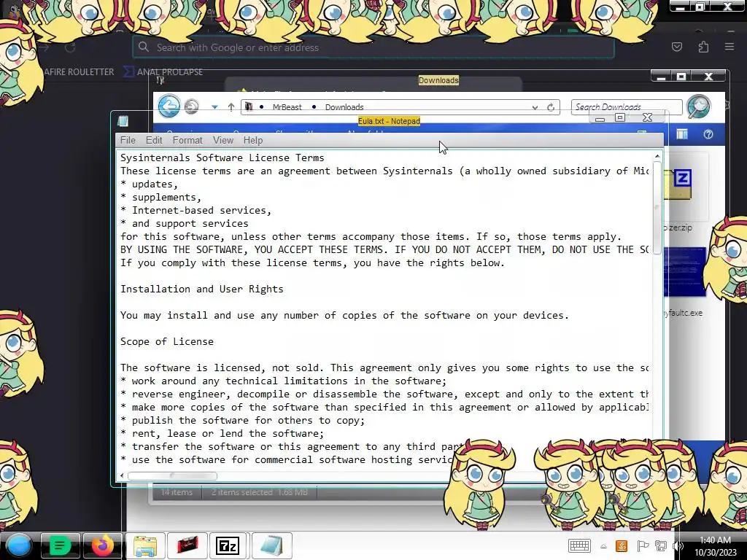Open the clock showing 1:40 AM
This screenshot has width=747, height=560.
[715, 546]
